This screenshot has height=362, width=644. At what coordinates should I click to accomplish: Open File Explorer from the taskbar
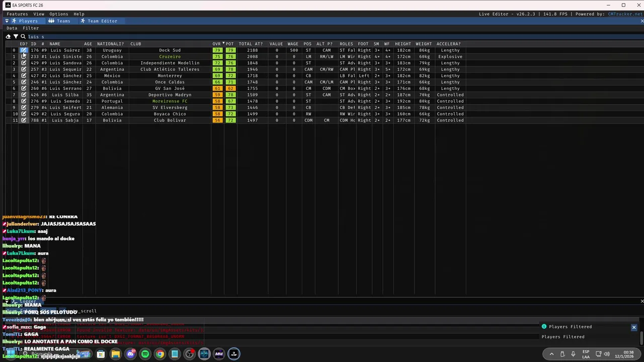pyautogui.click(x=116, y=354)
